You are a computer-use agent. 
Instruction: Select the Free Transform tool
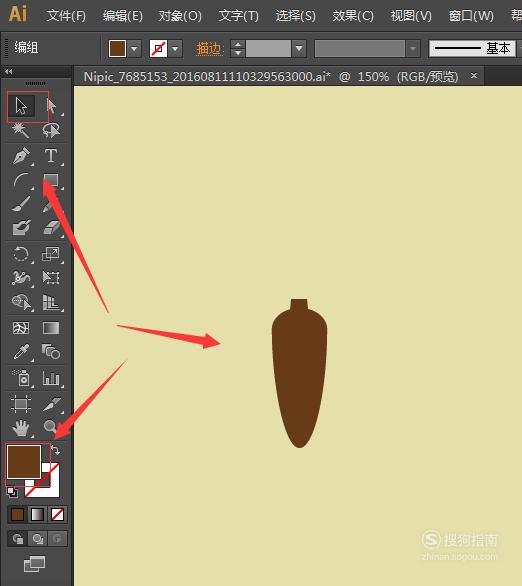(51, 278)
